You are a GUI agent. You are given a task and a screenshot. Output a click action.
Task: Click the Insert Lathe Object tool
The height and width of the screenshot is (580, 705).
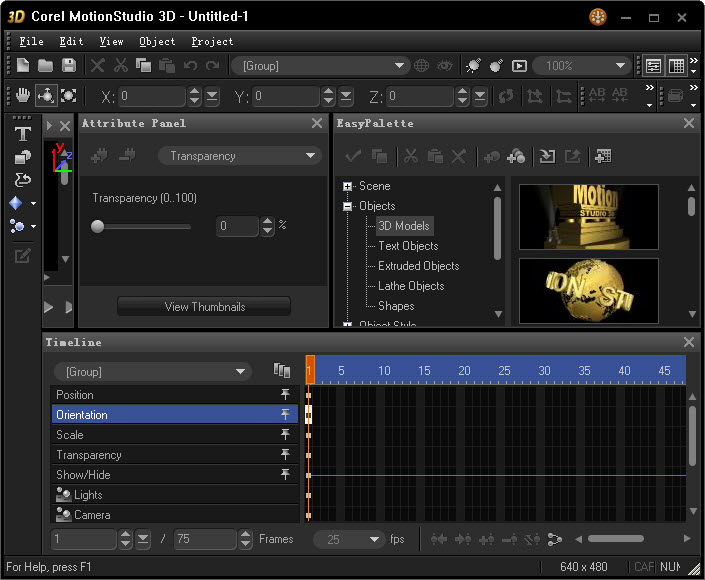click(22, 180)
